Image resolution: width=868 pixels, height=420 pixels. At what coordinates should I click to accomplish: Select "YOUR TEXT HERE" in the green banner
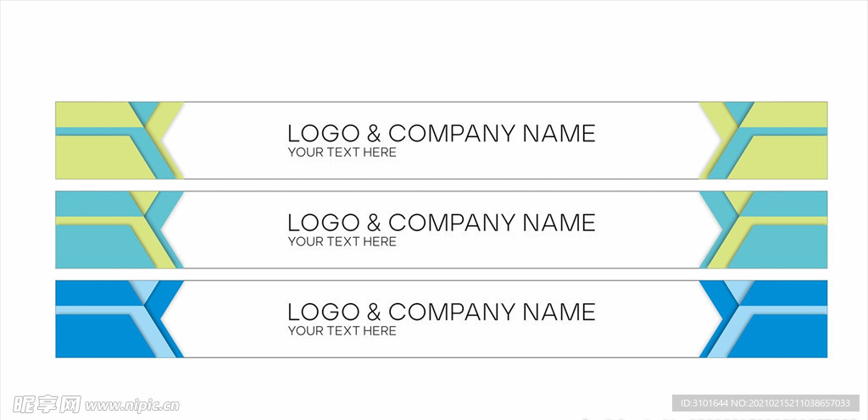[x=342, y=153]
